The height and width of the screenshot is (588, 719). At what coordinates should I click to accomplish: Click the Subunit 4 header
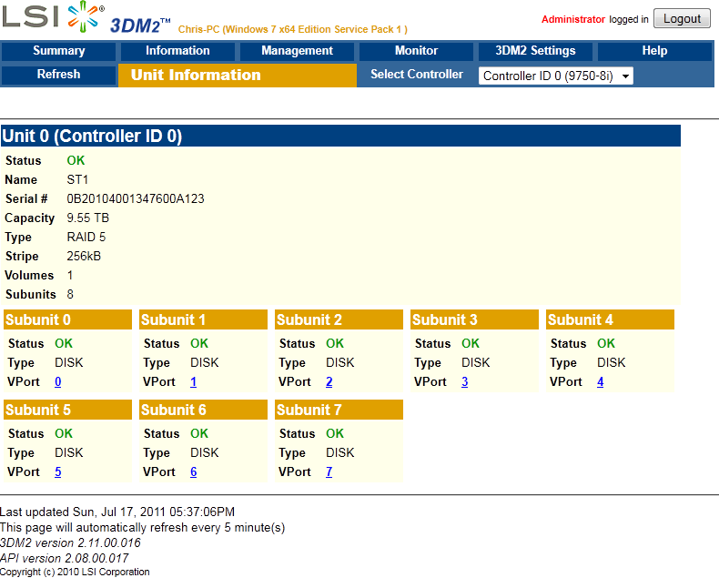click(x=611, y=319)
